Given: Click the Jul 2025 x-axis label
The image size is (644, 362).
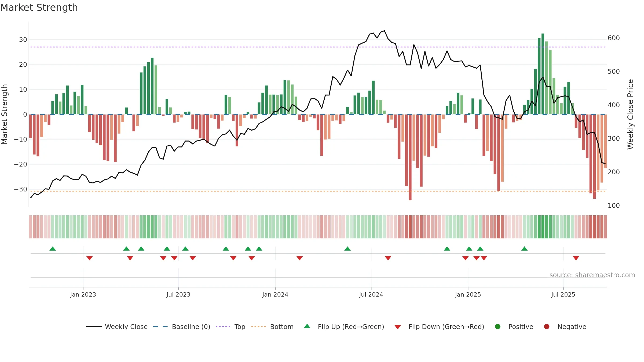Looking at the screenshot, I should (563, 294).
